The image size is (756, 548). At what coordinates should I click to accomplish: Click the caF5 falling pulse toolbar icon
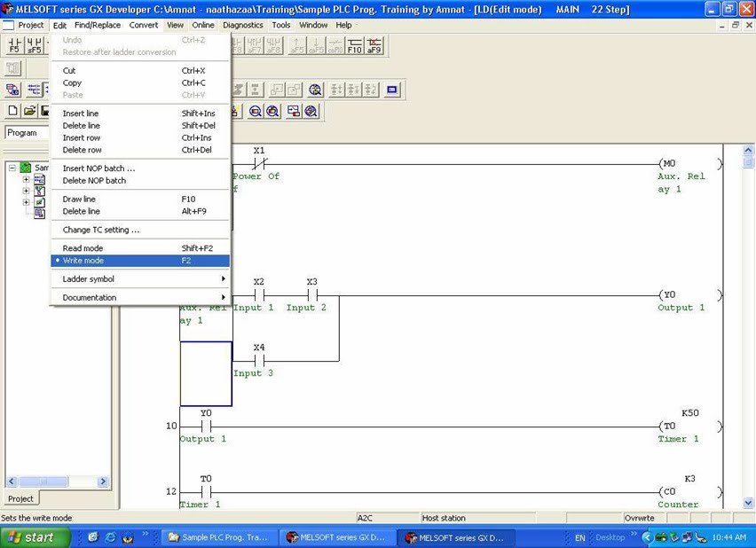point(316,45)
